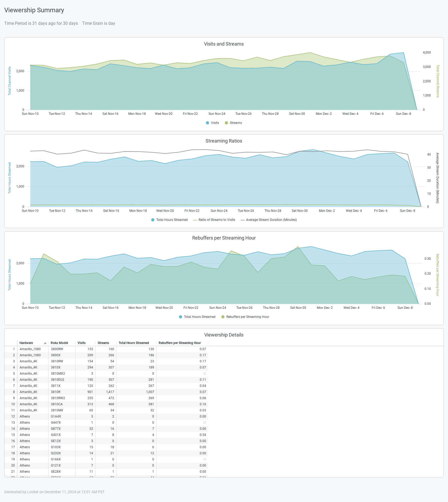The height and width of the screenshot is (502, 448).
Task: Toggle Total Hours Streamed legend in Rebuffers chart
Action: [197, 317]
